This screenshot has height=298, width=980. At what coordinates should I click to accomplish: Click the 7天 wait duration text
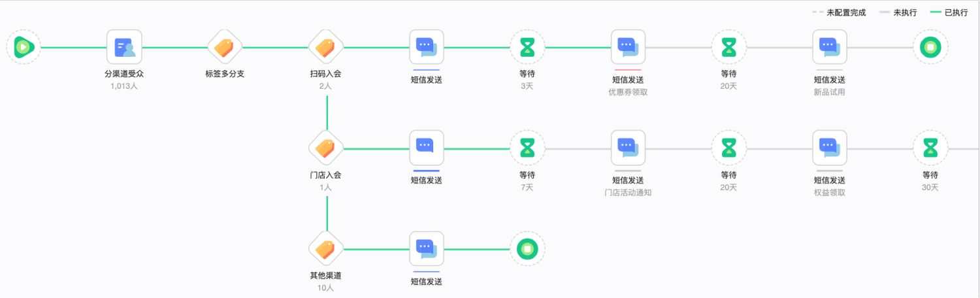(x=527, y=188)
